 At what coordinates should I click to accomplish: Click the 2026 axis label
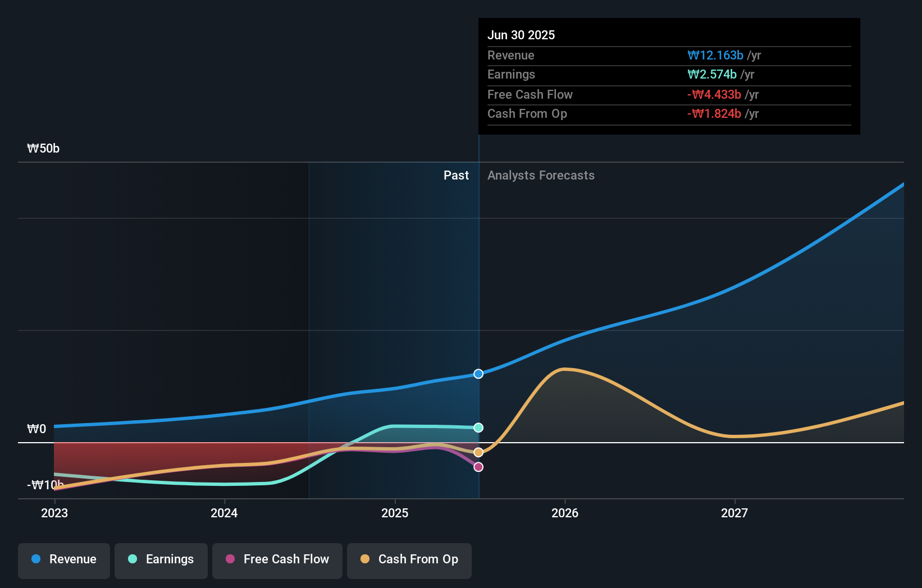[x=565, y=513]
